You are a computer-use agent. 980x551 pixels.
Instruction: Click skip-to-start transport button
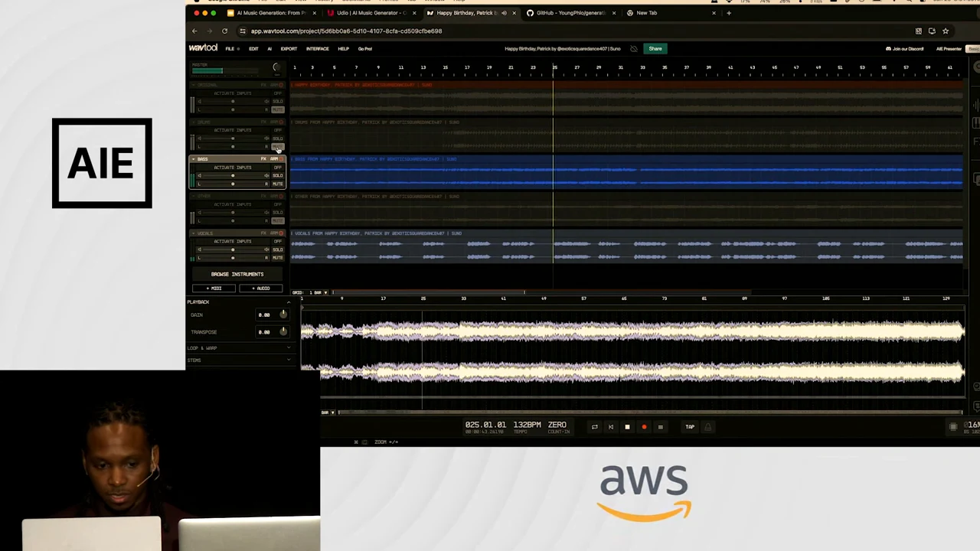click(611, 427)
